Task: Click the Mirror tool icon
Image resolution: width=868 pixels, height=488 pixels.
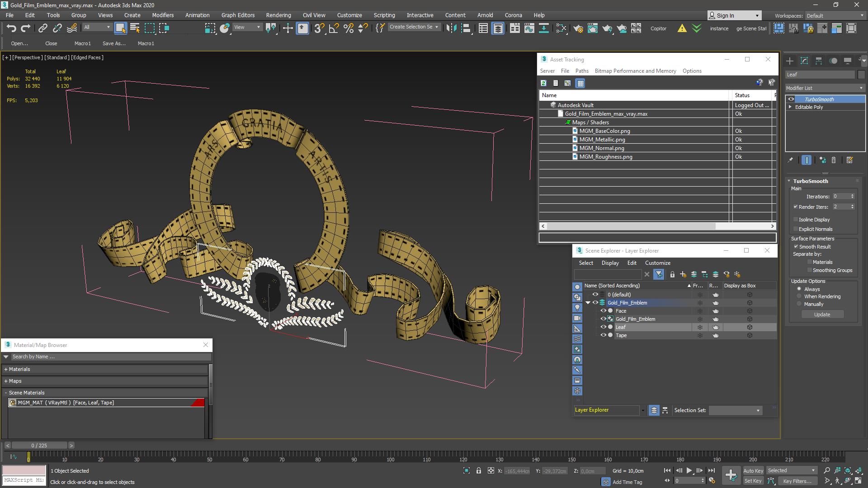Action: pyautogui.click(x=451, y=28)
